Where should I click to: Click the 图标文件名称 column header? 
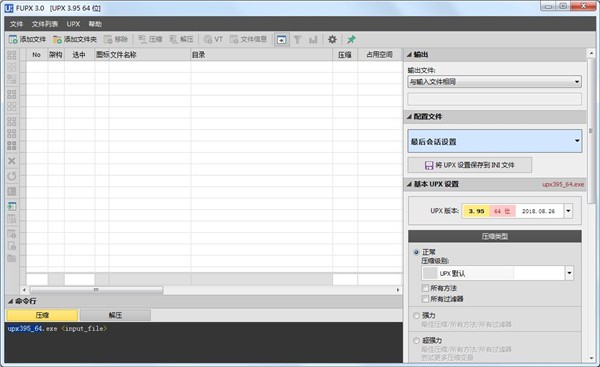tap(143, 55)
